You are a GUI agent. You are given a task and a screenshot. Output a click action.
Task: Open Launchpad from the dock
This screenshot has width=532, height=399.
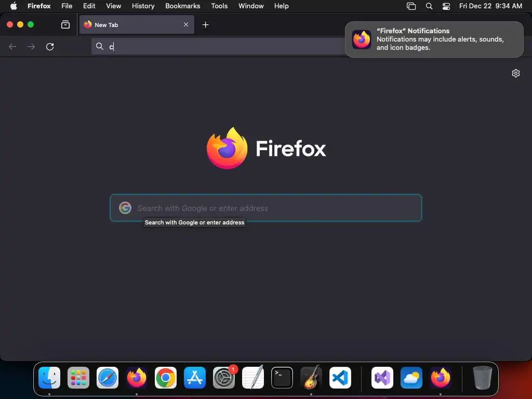click(x=78, y=377)
